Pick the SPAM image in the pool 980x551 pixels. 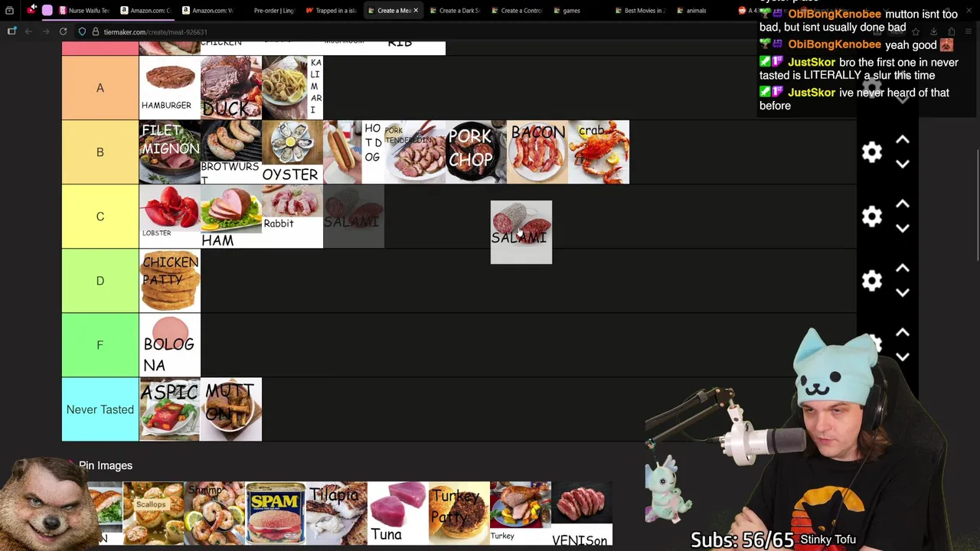pos(276,513)
